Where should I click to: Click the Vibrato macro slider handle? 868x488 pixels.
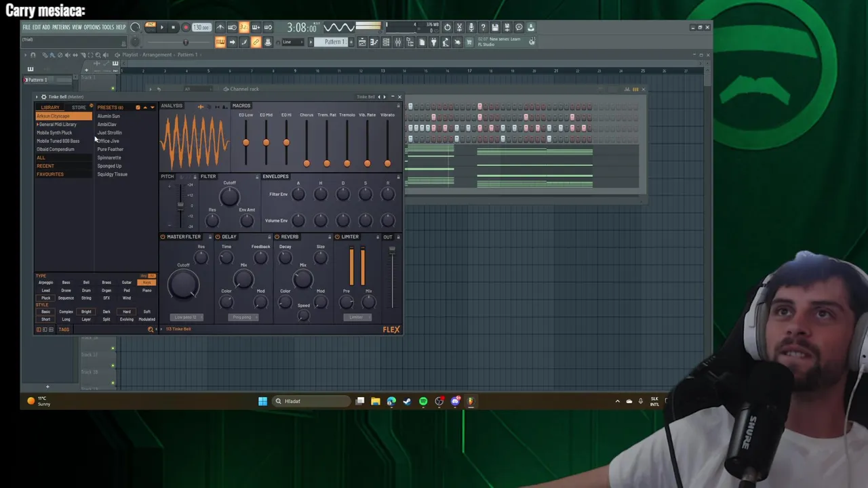point(387,163)
